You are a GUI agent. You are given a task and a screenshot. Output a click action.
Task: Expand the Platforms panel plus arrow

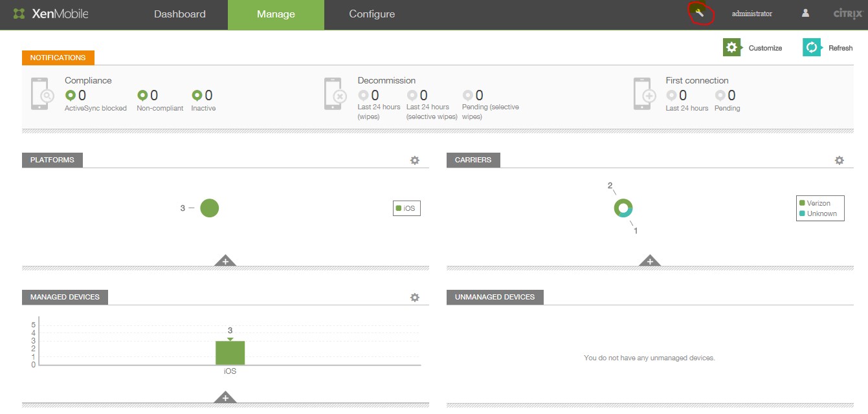(225, 261)
